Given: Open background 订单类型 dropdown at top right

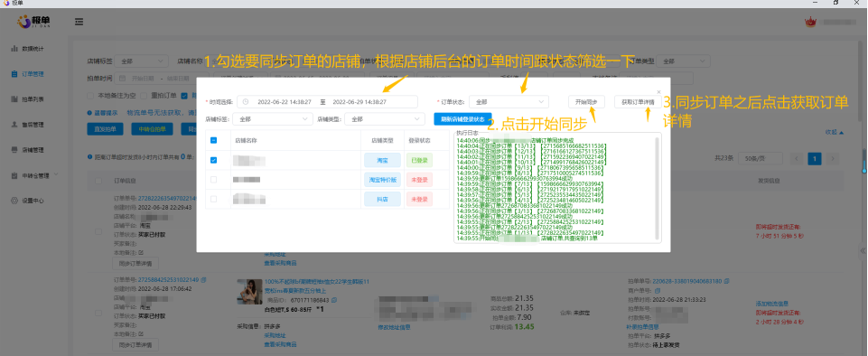Looking at the screenshot, I should [683, 61].
